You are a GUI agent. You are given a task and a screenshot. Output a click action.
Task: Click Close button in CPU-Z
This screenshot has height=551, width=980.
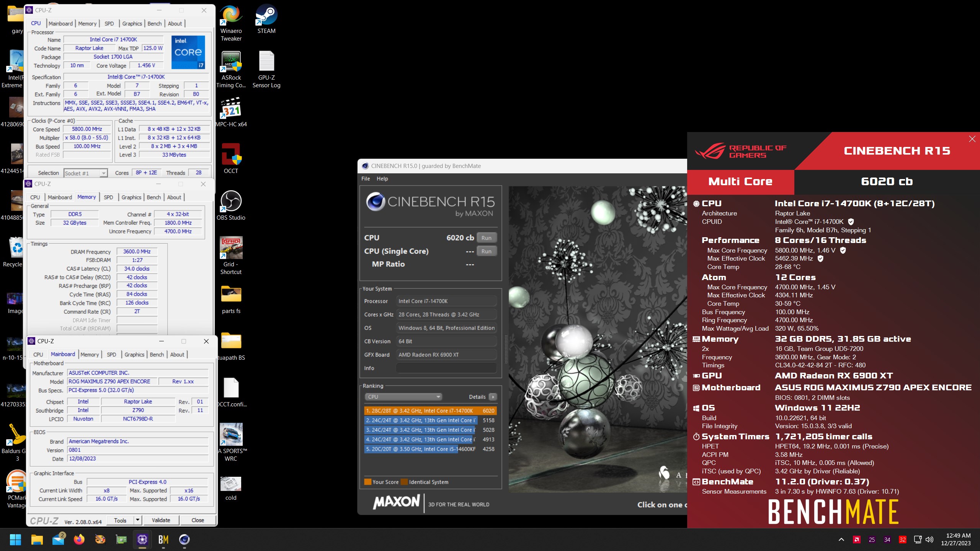[198, 520]
